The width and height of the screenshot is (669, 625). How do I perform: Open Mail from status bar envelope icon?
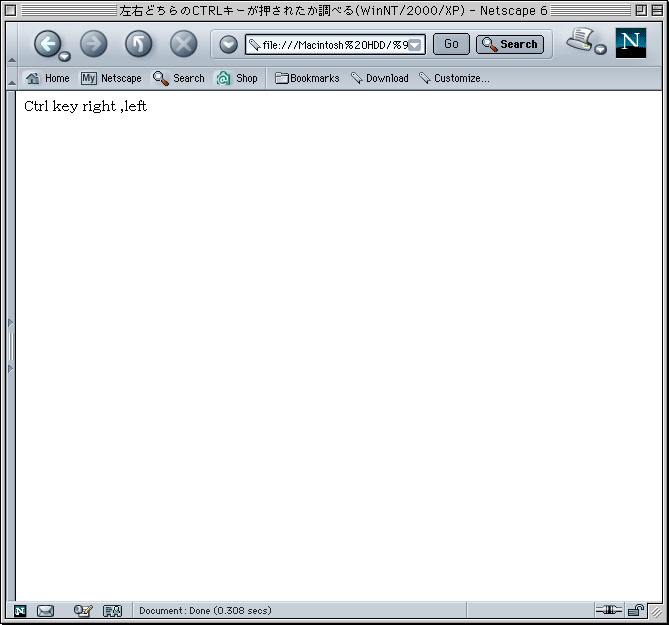(45, 611)
